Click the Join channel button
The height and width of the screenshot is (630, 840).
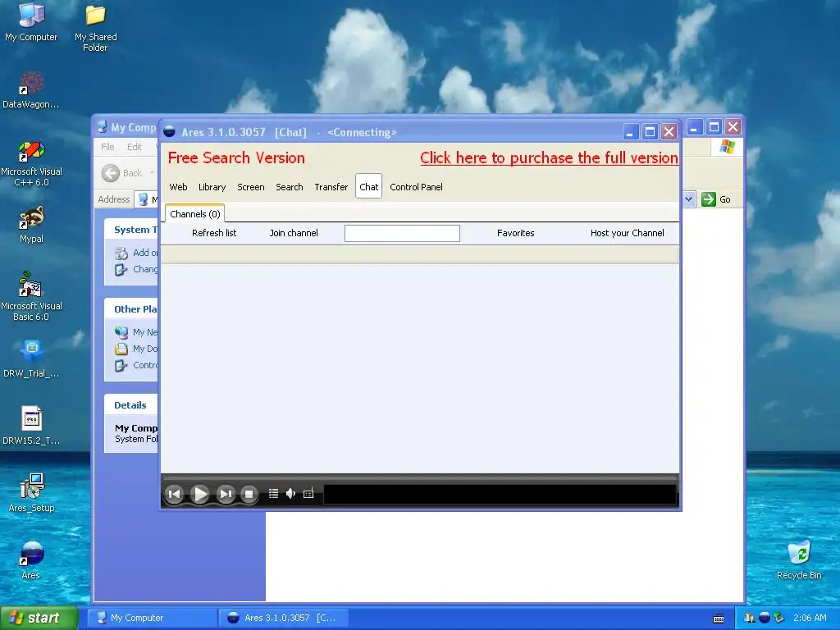(294, 233)
